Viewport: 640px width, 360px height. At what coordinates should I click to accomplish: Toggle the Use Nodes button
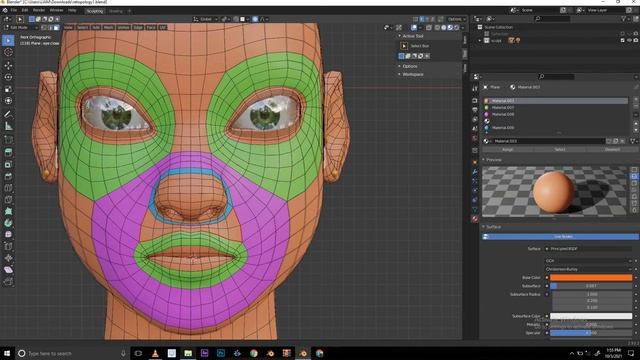(x=560, y=237)
